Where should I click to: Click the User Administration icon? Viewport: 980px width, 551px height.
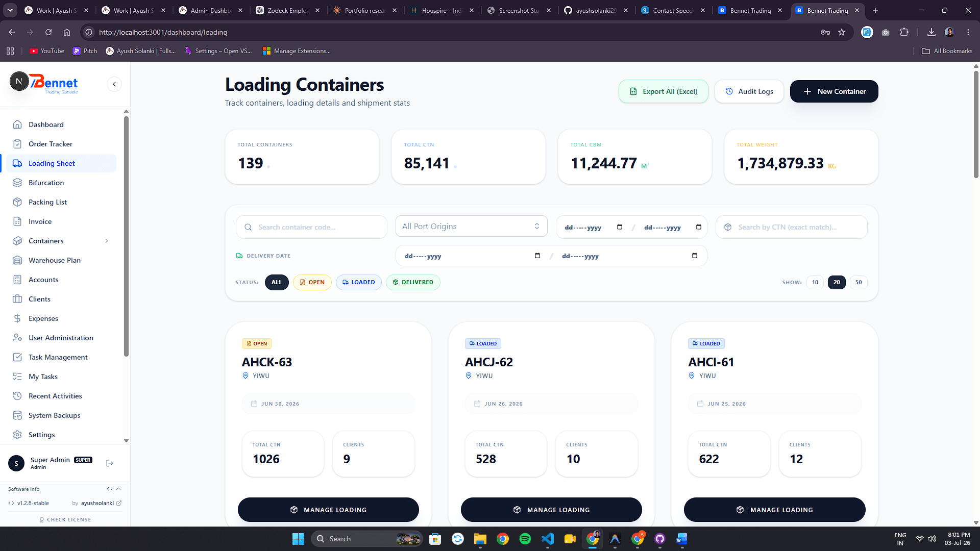(17, 338)
